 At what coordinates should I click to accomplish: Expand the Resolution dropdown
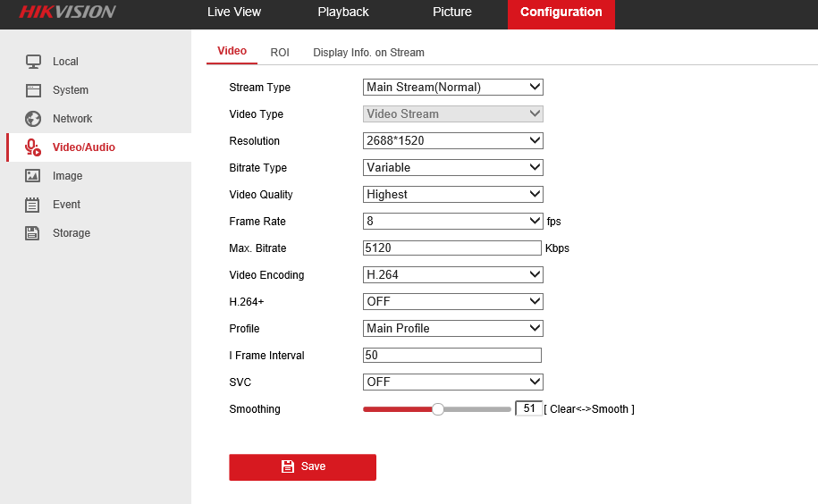[453, 141]
